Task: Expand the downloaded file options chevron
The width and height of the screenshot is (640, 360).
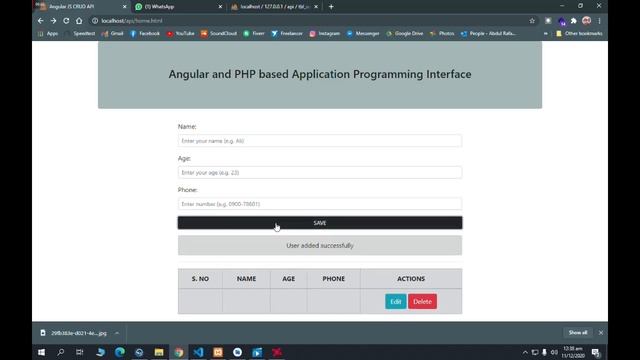Action: tap(117, 333)
